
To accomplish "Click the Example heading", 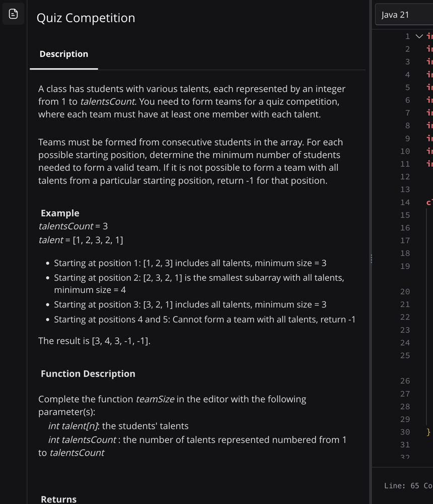I will 60,213.
